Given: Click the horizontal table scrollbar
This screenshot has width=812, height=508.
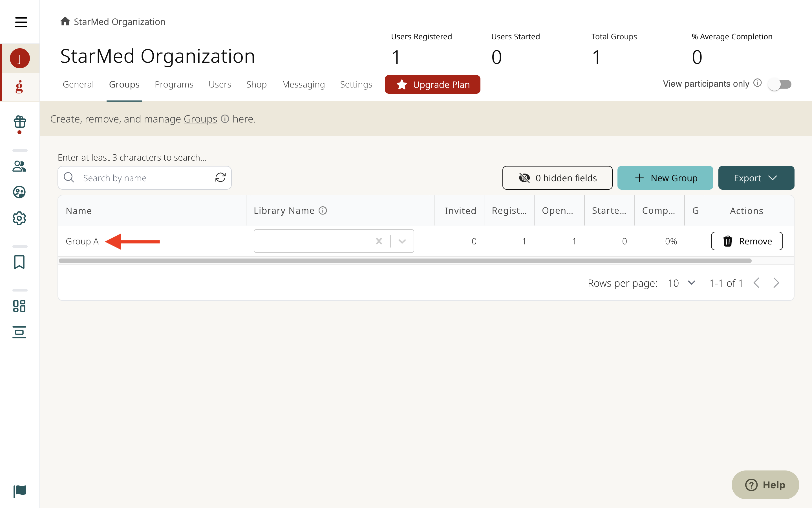Looking at the screenshot, I should pyautogui.click(x=405, y=261).
